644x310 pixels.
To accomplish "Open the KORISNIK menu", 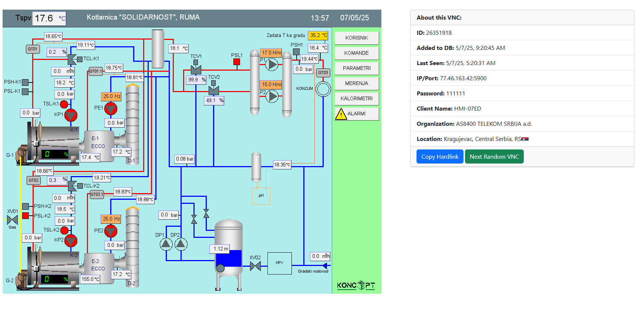I will (357, 38).
